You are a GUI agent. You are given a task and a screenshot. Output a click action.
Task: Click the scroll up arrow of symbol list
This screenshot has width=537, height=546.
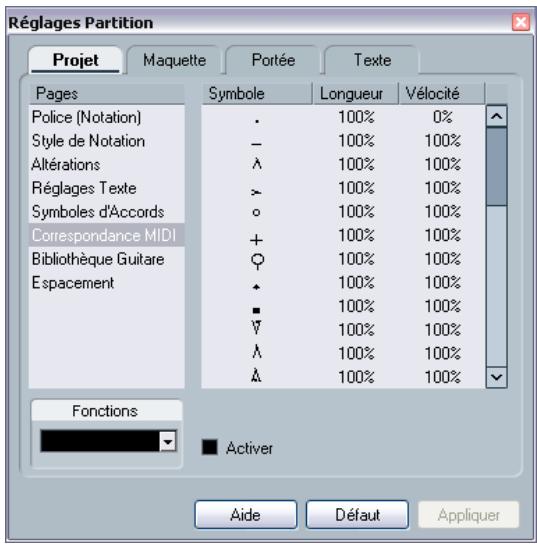496,116
